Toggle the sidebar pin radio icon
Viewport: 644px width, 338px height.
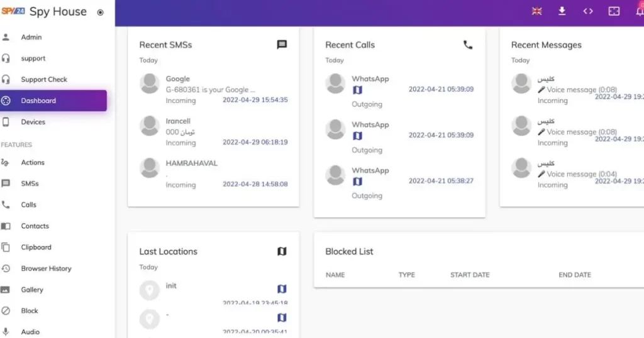coord(100,13)
